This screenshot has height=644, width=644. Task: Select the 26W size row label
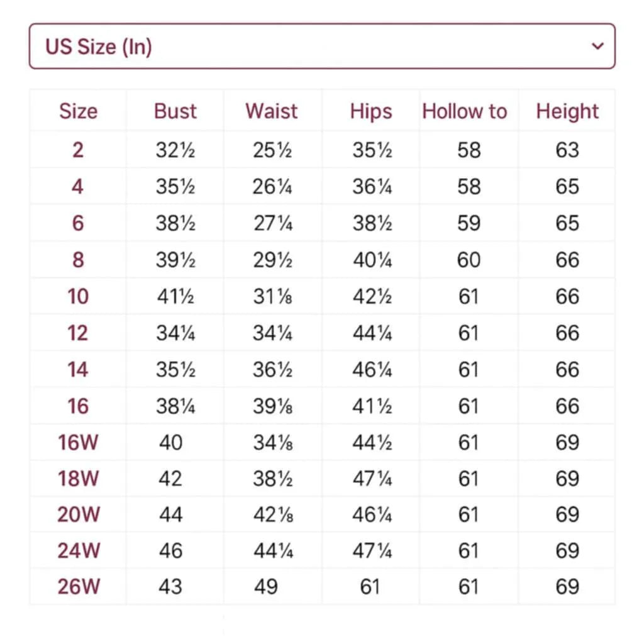[x=79, y=587]
